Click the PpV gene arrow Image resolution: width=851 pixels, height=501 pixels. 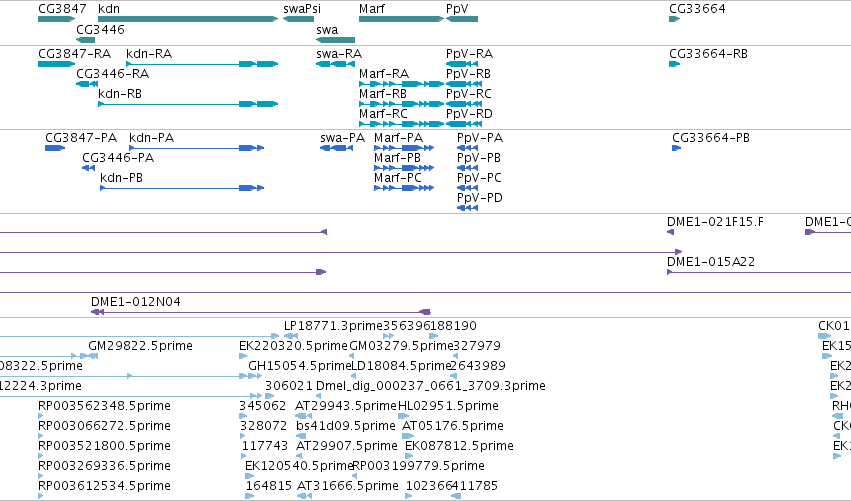pyautogui.click(x=462, y=19)
